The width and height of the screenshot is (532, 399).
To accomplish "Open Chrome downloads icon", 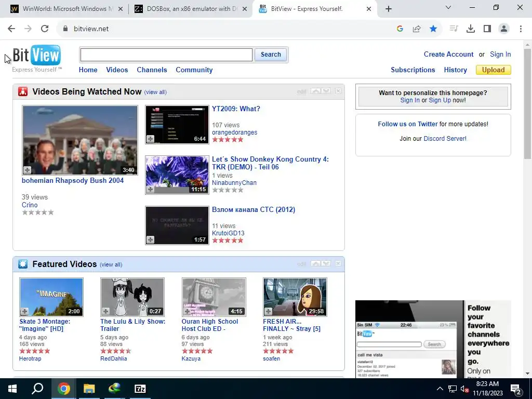I will (471, 29).
